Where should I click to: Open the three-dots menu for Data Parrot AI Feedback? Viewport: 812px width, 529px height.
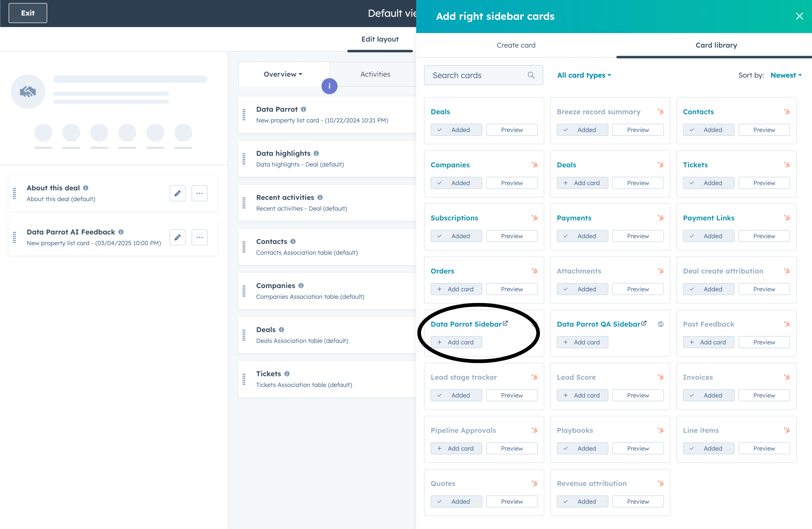(x=200, y=237)
